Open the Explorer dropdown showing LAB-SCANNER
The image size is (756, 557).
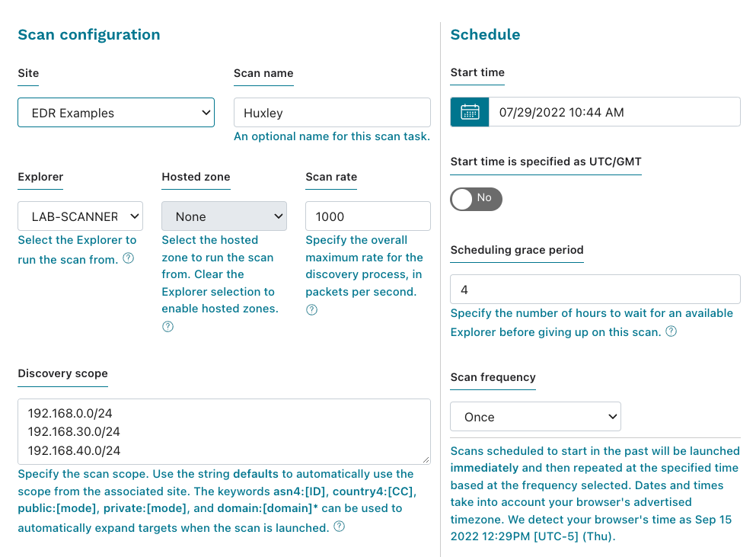(x=80, y=216)
